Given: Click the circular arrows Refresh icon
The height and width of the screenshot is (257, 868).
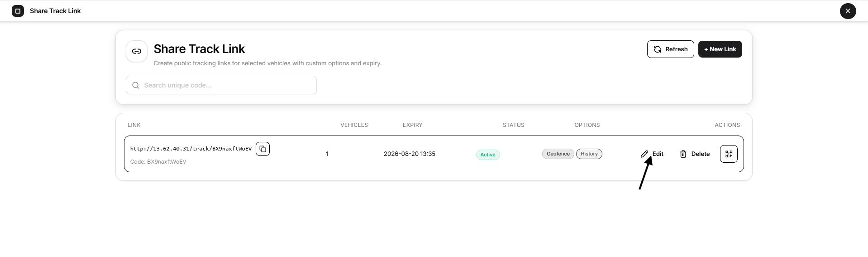Looking at the screenshot, I should click(658, 49).
